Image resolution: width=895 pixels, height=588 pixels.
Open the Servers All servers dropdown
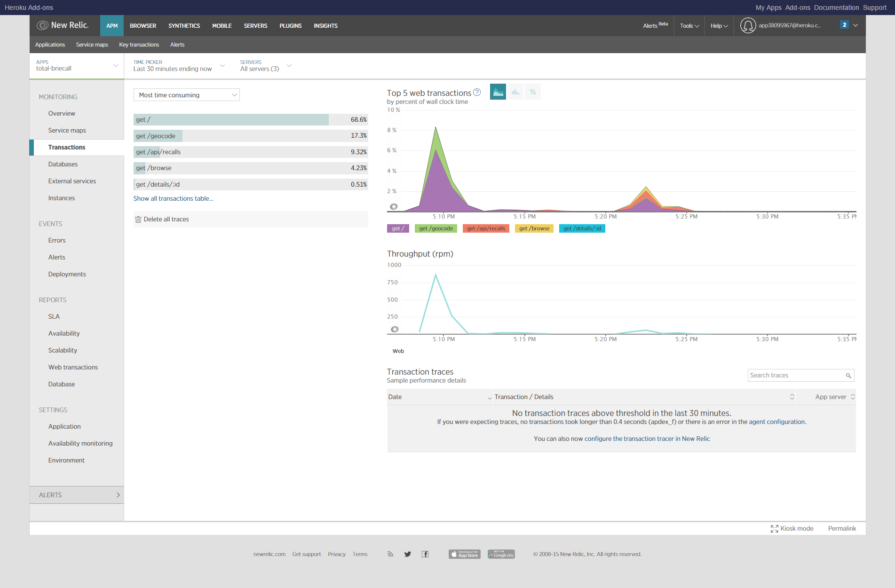(x=266, y=66)
